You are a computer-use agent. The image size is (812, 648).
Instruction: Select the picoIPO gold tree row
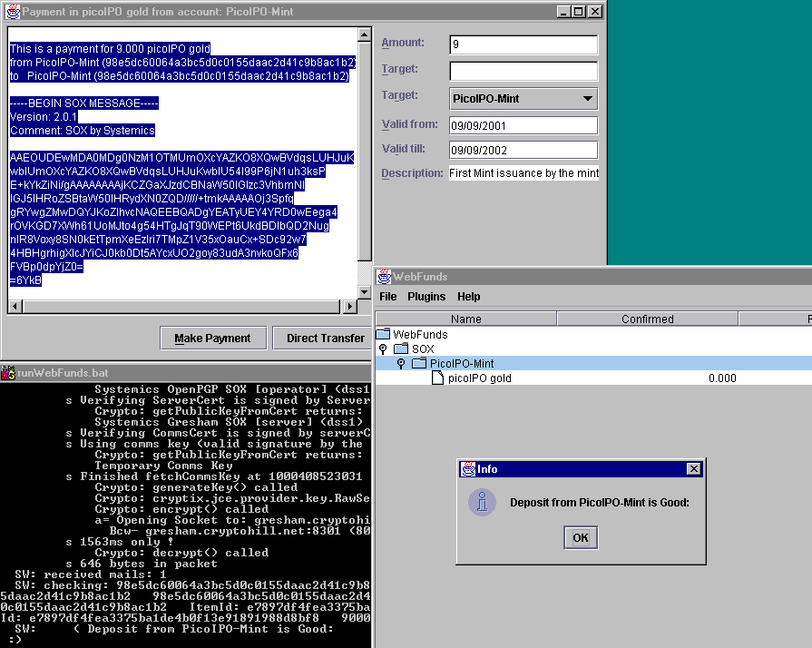point(593,378)
